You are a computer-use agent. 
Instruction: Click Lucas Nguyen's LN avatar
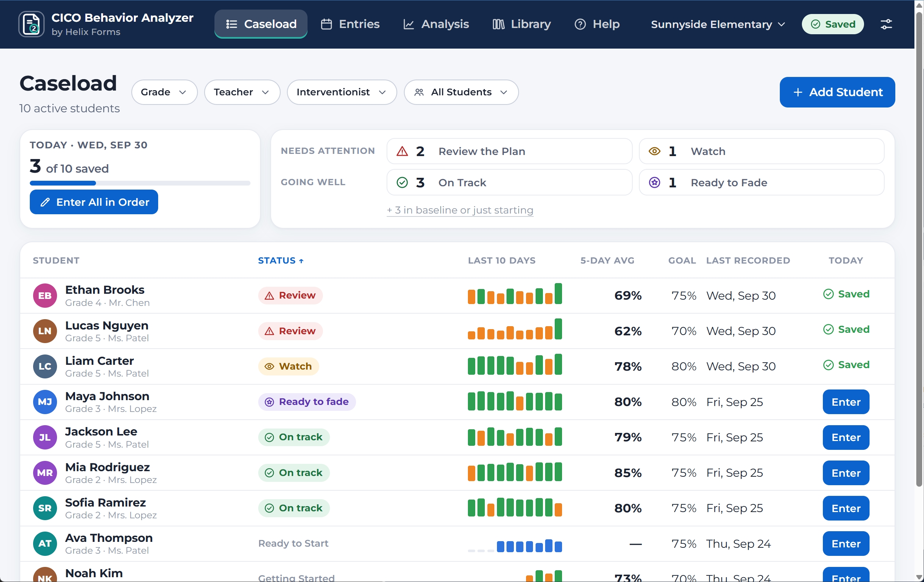pyautogui.click(x=45, y=331)
